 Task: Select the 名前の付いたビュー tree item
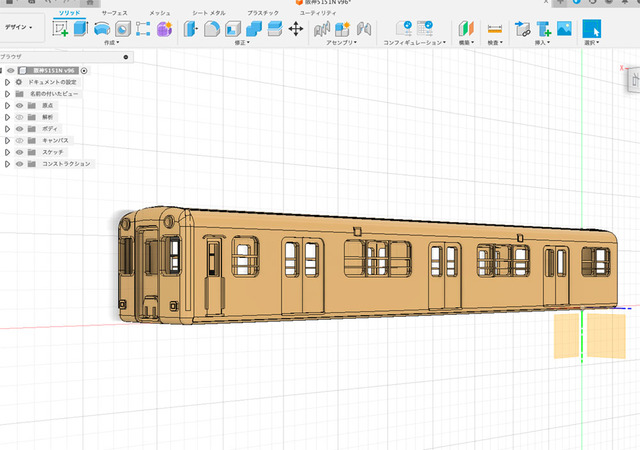54,94
